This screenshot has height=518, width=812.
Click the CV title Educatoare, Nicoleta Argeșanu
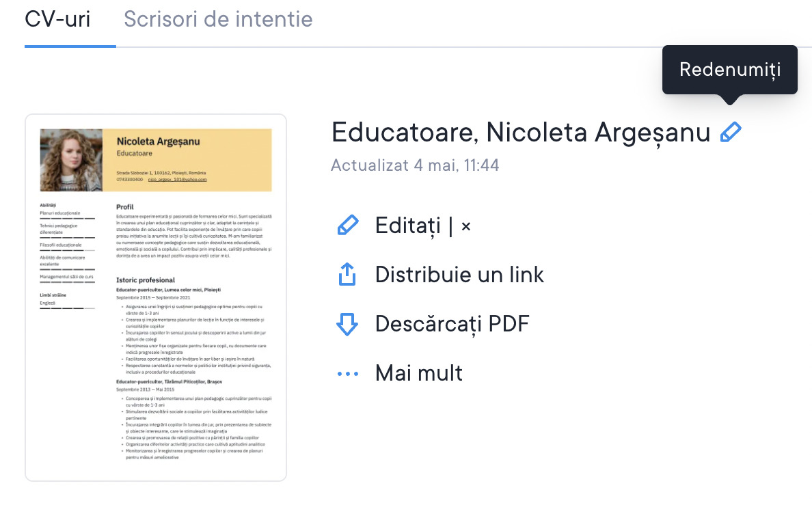point(521,133)
